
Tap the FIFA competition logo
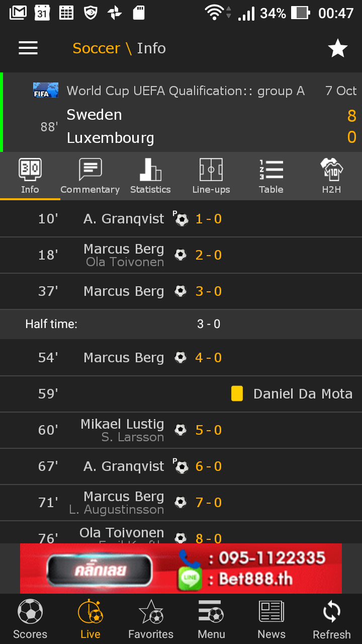[46, 90]
